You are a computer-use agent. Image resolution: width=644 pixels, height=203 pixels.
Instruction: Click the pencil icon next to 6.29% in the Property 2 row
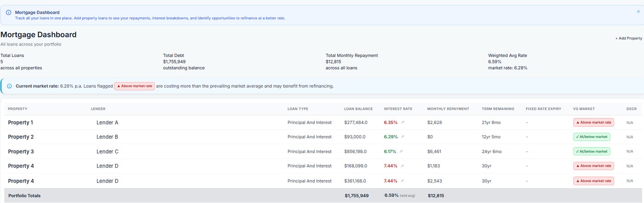pos(402,137)
